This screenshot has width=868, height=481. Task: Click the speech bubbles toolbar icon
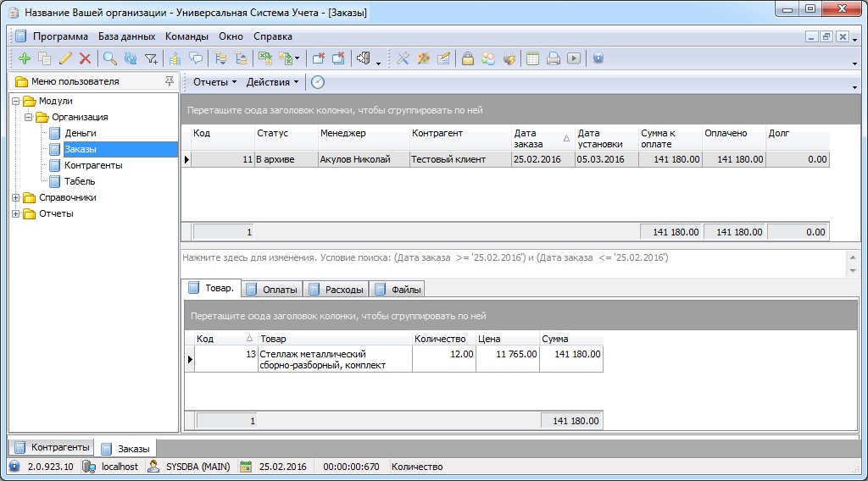pos(196,58)
